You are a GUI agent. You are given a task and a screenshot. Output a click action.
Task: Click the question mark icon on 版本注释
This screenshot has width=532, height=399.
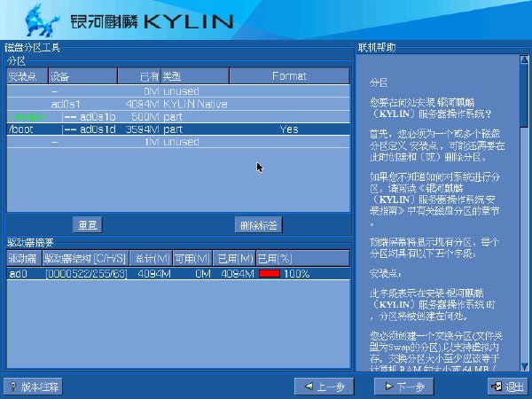(x=13, y=387)
